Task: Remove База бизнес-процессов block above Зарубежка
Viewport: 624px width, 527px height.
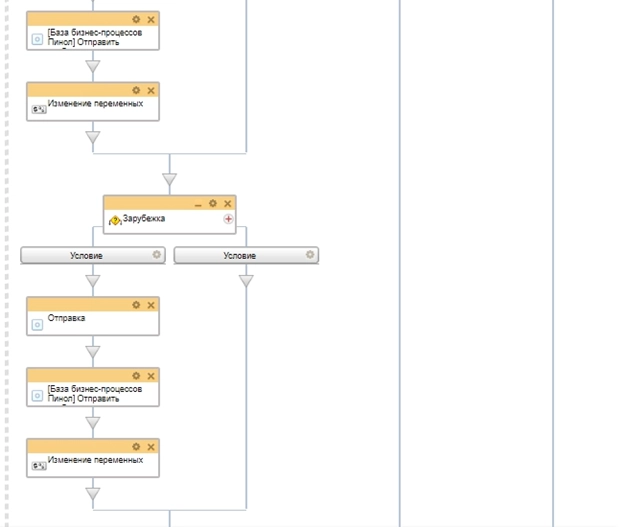Action: coord(151,19)
